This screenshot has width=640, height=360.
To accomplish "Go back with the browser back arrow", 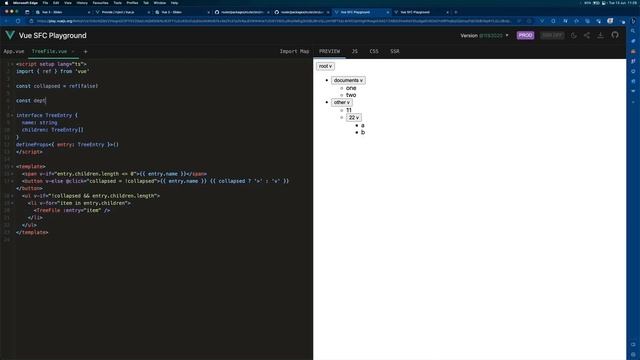I will 7,21.
